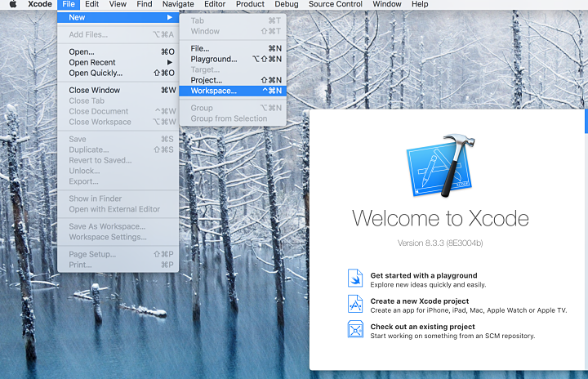Choose Open Quickly... menu item

coord(118,73)
